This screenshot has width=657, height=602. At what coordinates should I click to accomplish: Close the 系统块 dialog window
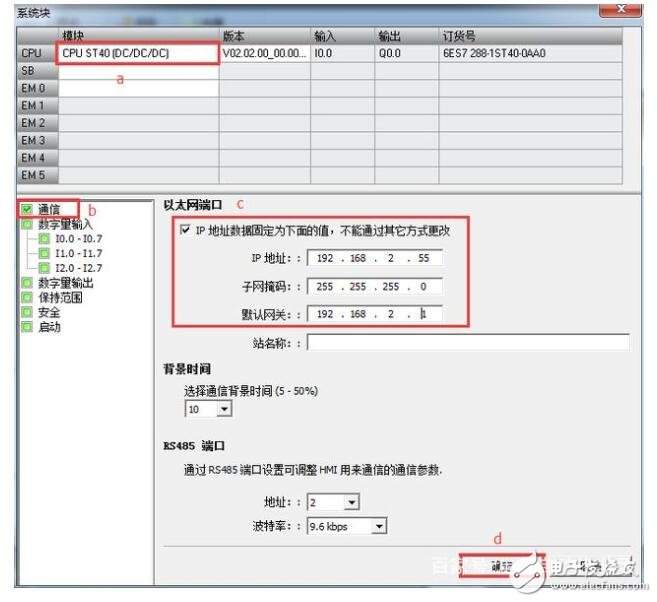[x=621, y=9]
